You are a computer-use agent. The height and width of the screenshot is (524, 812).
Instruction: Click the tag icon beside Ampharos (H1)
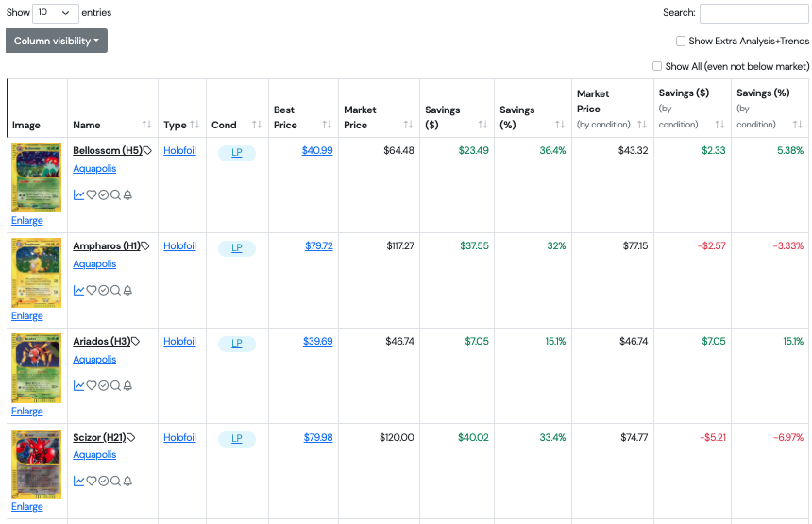click(x=145, y=246)
